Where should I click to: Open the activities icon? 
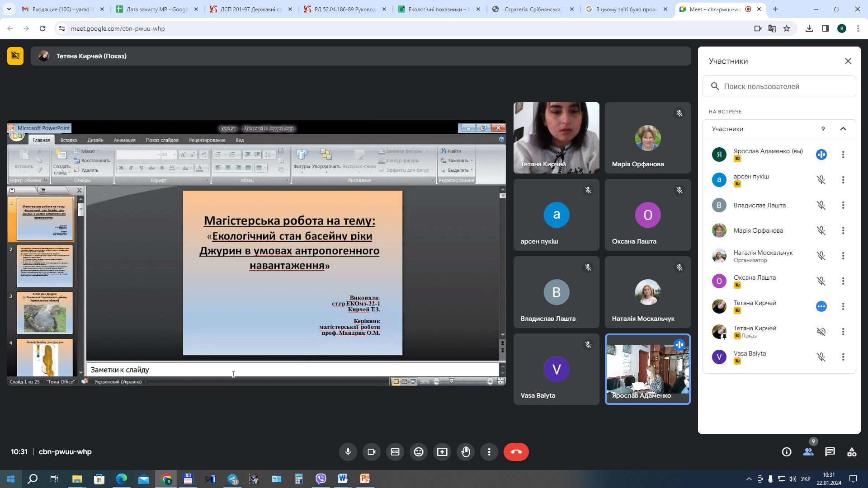pyautogui.click(x=852, y=452)
